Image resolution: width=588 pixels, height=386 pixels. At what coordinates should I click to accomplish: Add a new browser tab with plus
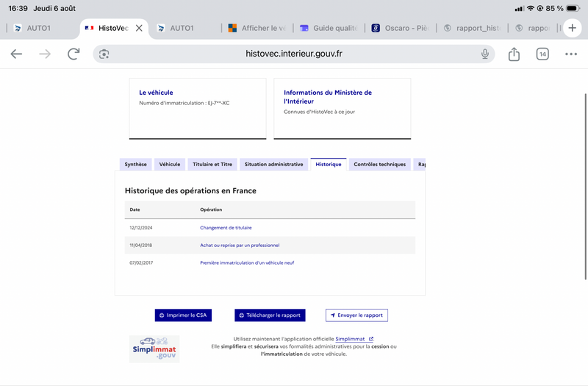pyautogui.click(x=572, y=28)
